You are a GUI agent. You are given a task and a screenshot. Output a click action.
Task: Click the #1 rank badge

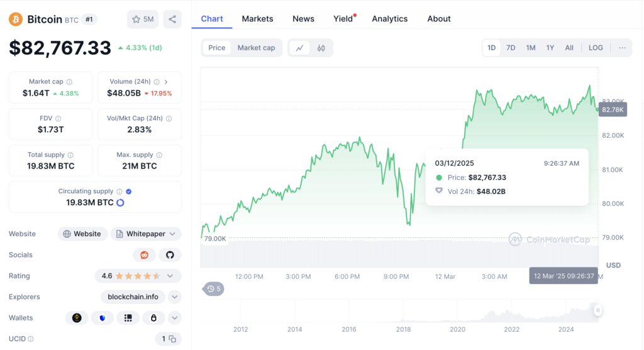(x=89, y=20)
